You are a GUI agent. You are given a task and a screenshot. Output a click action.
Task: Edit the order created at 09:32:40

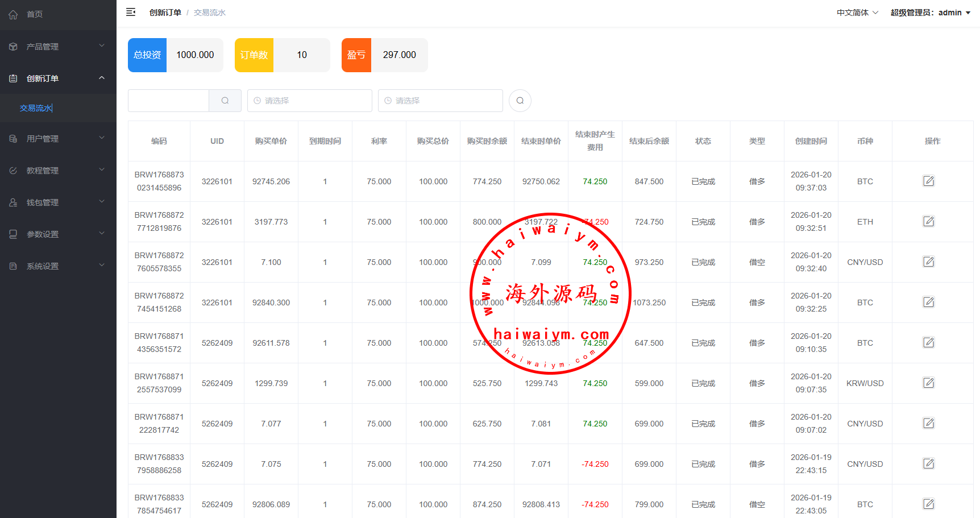pyautogui.click(x=928, y=262)
